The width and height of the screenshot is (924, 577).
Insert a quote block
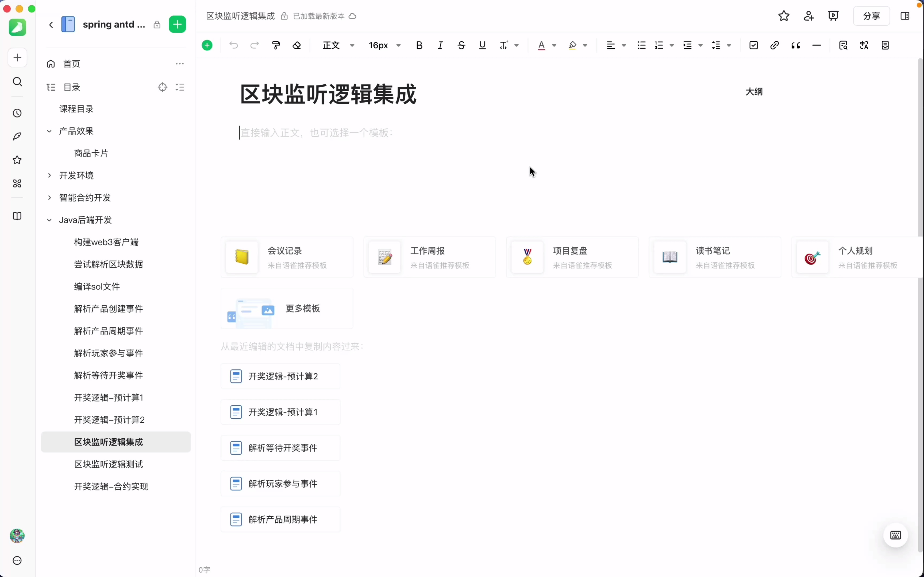796,45
